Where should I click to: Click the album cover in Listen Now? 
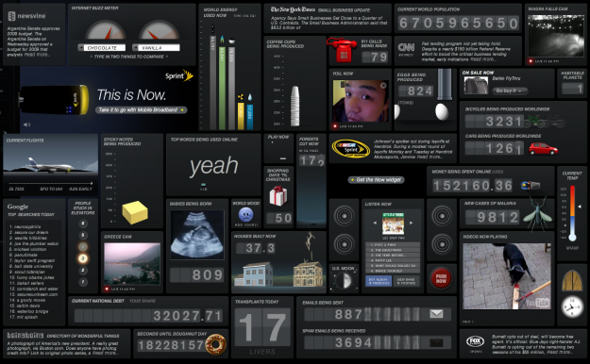point(393,223)
